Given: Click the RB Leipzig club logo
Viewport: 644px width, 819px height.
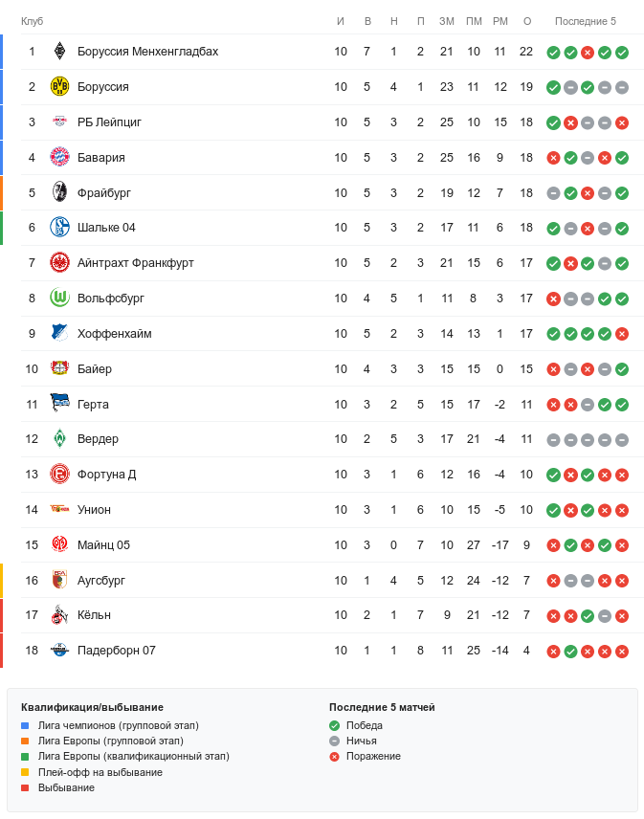Looking at the screenshot, I should click(60, 122).
